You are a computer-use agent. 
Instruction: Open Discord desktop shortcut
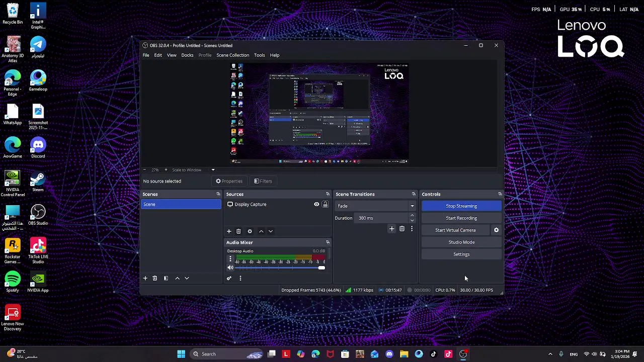pos(38,148)
